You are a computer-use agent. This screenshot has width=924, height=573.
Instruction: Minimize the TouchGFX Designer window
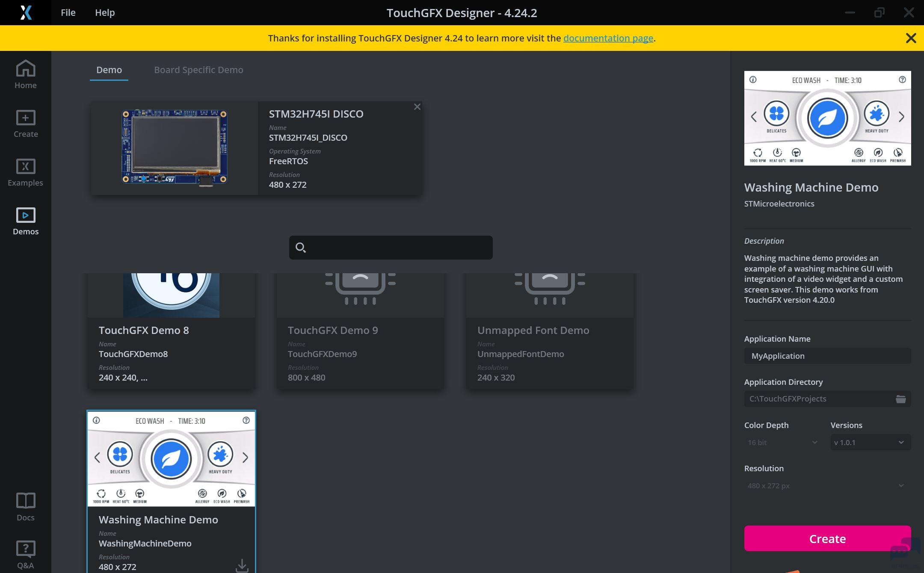click(850, 12)
